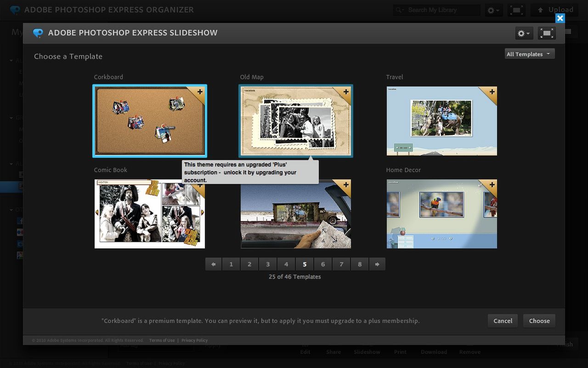The height and width of the screenshot is (368, 588).
Task: Open the slideshow settings gear menu
Action: [524, 33]
